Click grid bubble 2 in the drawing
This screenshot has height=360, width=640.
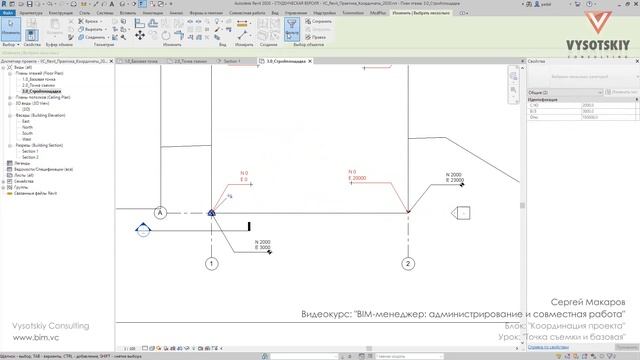408,264
